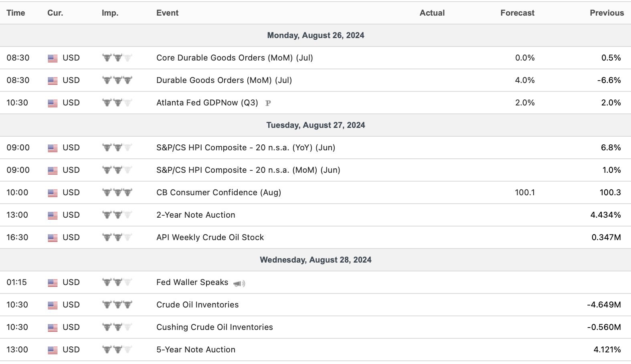
Task: Click the US flag in 5-Year Note Auction row
Action: pos(53,350)
